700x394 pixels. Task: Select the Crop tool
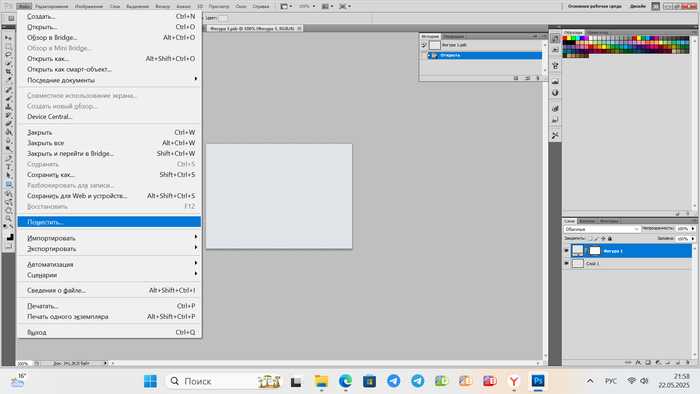click(x=8, y=72)
